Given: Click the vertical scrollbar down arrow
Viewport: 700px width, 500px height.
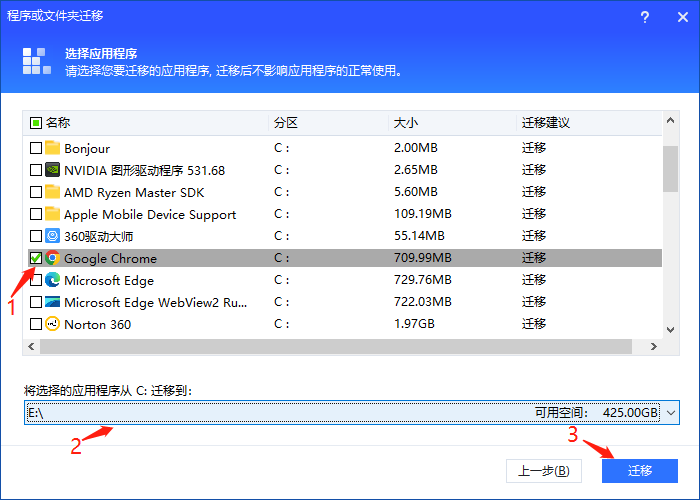Looking at the screenshot, I should 670,330.
